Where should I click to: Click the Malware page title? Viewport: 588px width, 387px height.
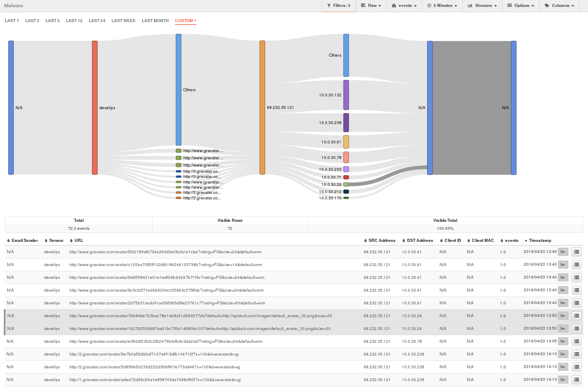(13, 6)
